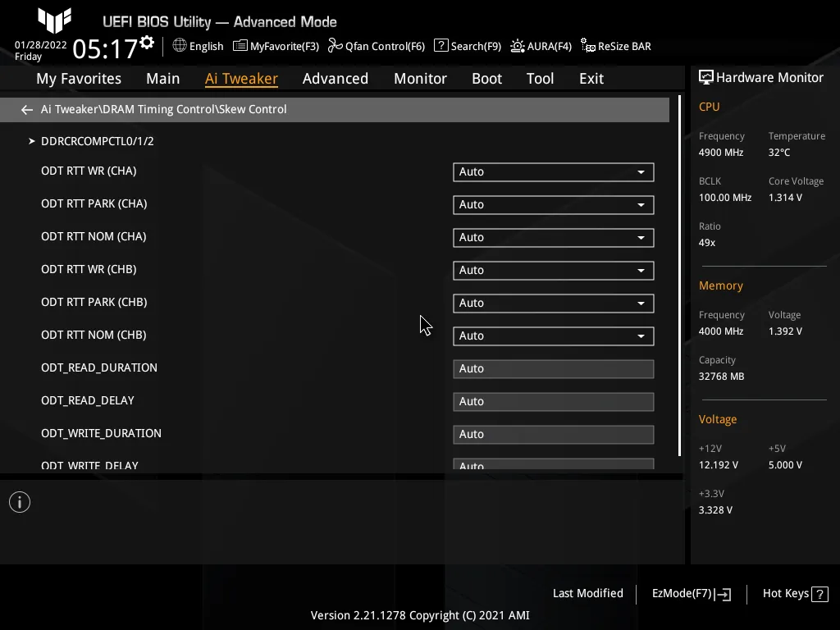Click the 32768 MB capacity value
The image size is (840, 630).
[722, 377]
